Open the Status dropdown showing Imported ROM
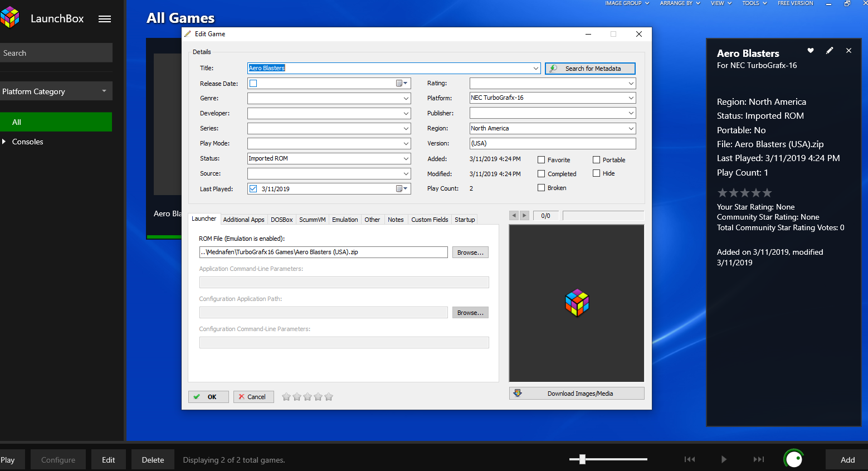Screen dimensions: 868x471 tap(406, 158)
